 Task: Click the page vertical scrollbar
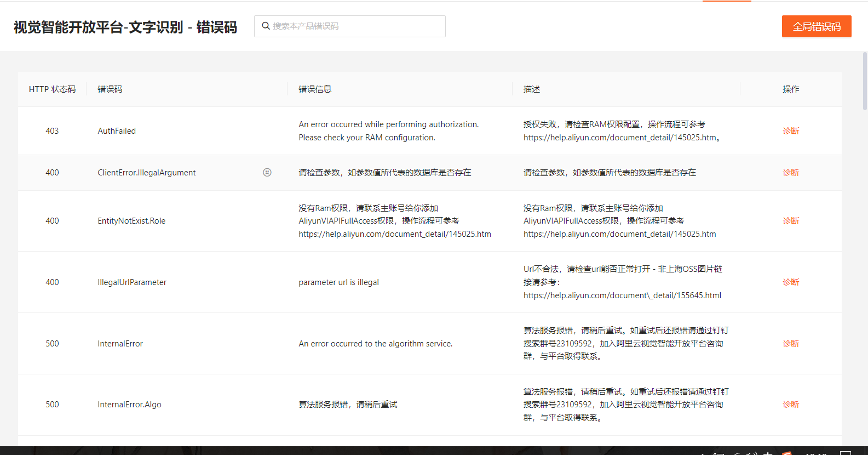pyautogui.click(x=865, y=81)
